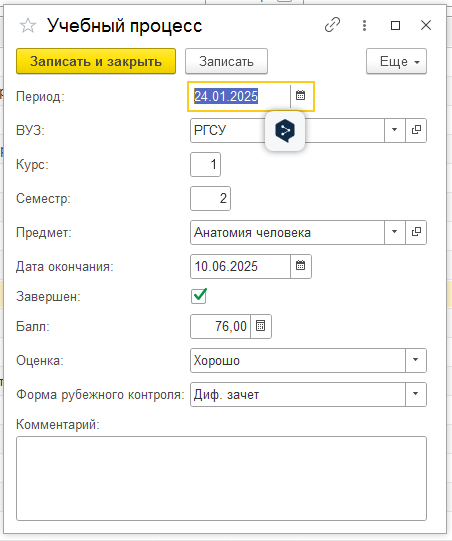Open the Еще menu
Viewport: 452px width, 541px height.
click(x=396, y=61)
